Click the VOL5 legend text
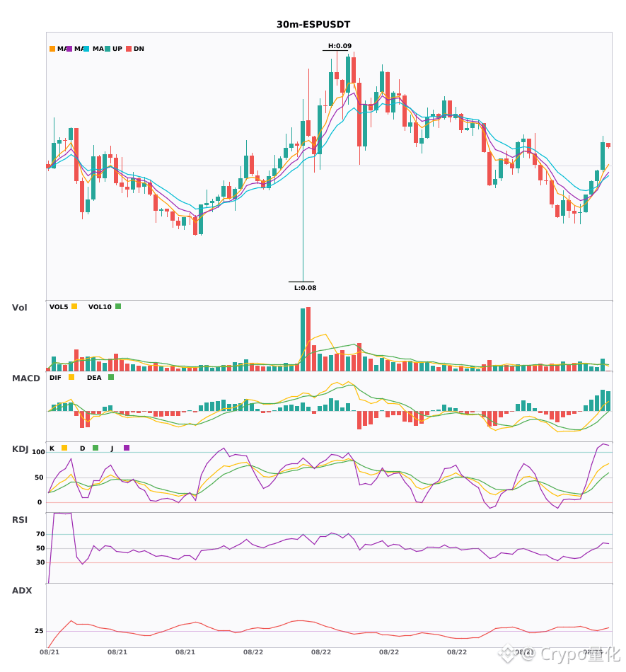The width and height of the screenshot is (626, 672). 59,307
